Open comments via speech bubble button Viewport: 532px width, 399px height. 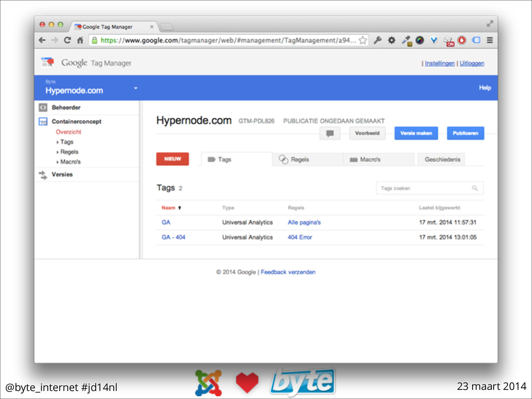pos(330,133)
